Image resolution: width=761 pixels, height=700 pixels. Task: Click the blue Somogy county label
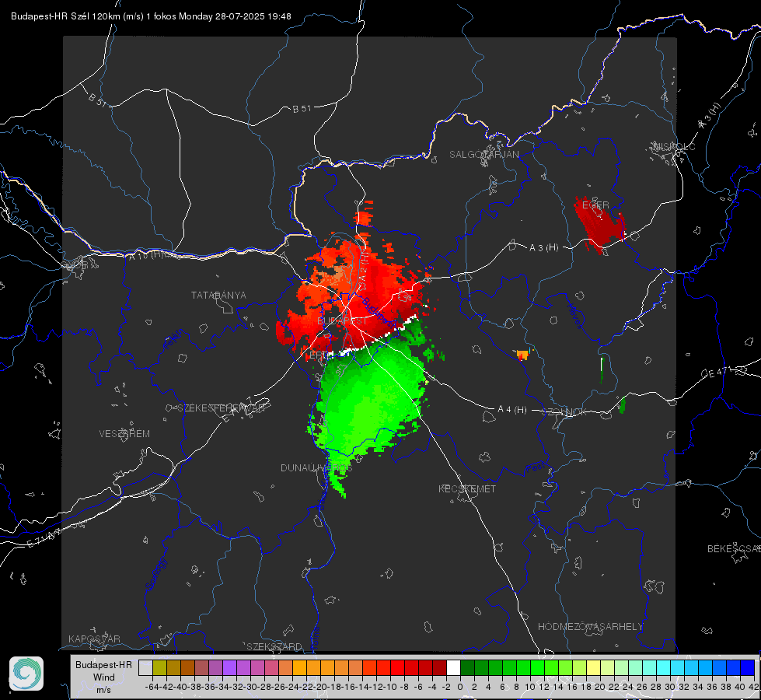pos(156,574)
